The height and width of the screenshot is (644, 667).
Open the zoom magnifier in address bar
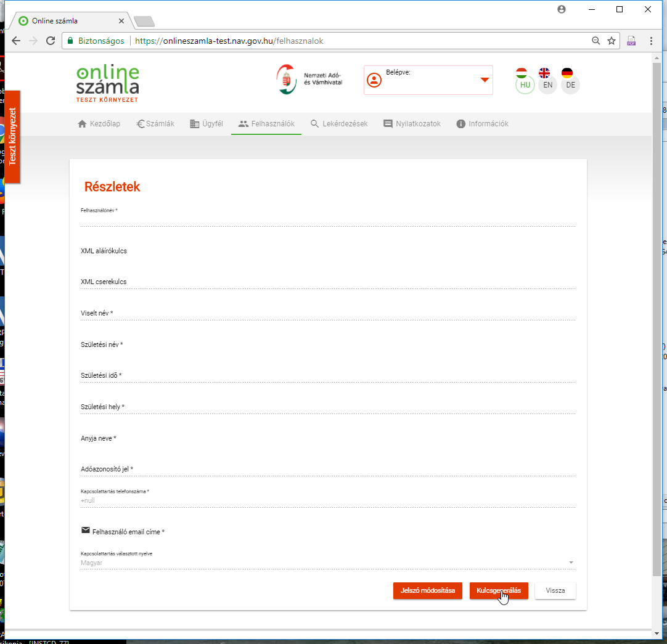(595, 41)
